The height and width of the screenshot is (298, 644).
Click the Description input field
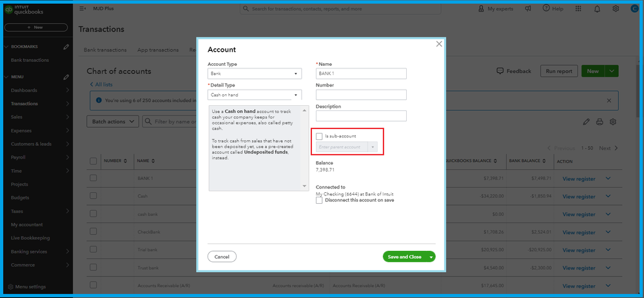point(361,116)
